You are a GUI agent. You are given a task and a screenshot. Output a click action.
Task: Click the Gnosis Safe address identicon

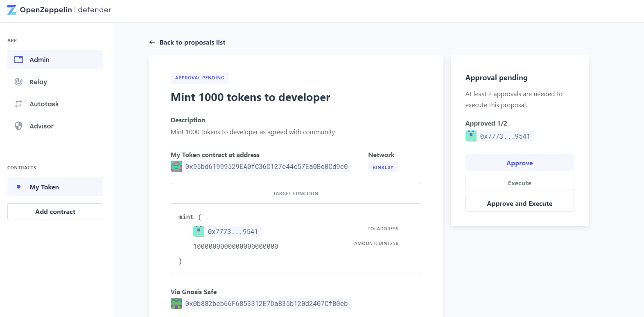click(176, 304)
